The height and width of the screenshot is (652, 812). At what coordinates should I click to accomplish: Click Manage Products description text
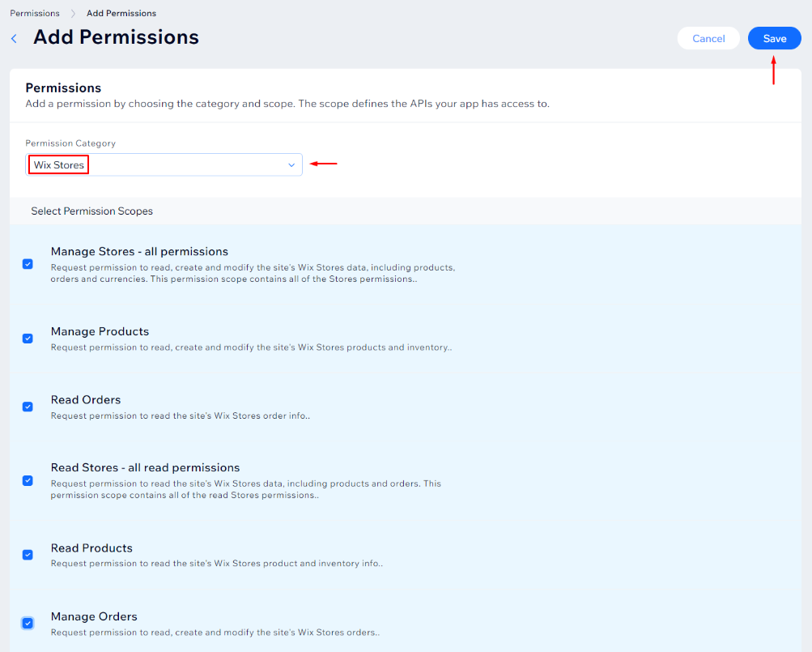pyautogui.click(x=251, y=347)
